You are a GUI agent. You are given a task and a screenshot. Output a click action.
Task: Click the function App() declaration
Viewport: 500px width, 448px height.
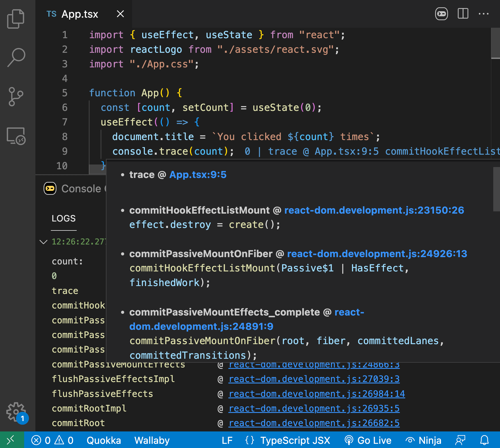pyautogui.click(x=136, y=93)
